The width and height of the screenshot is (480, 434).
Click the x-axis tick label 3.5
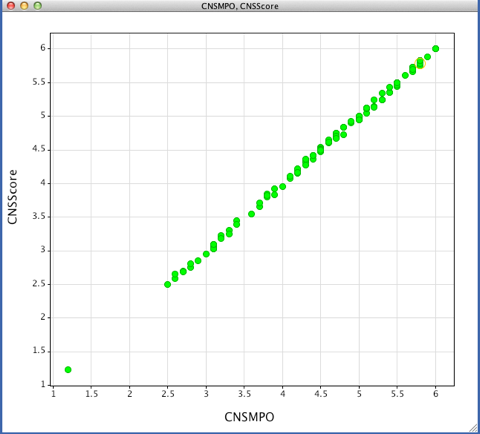click(x=244, y=394)
